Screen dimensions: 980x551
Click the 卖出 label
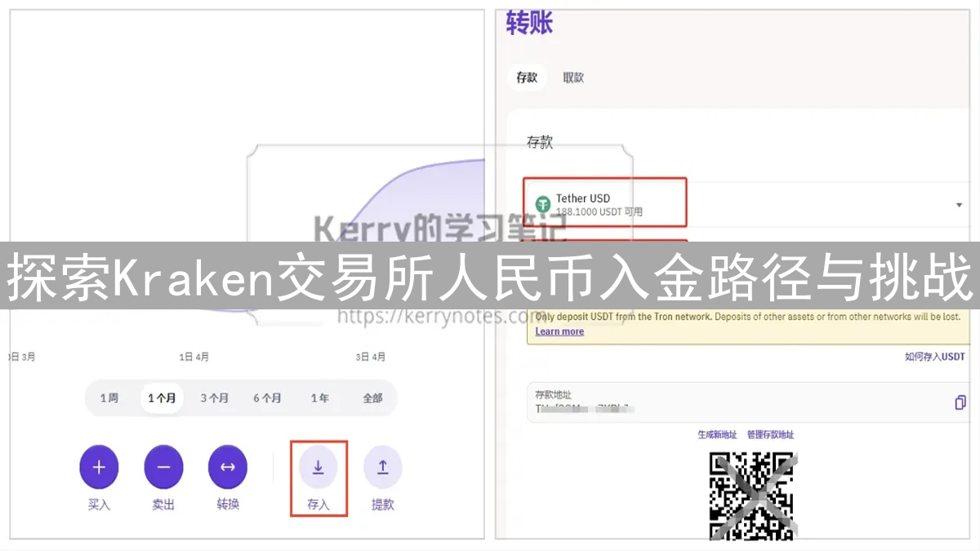tap(163, 504)
